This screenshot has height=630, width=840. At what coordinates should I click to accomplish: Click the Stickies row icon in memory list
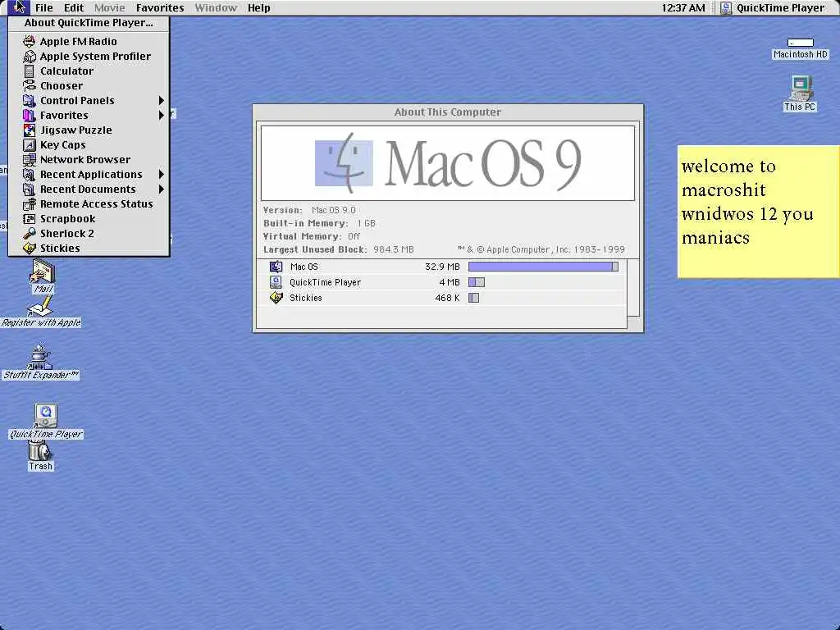[276, 297]
